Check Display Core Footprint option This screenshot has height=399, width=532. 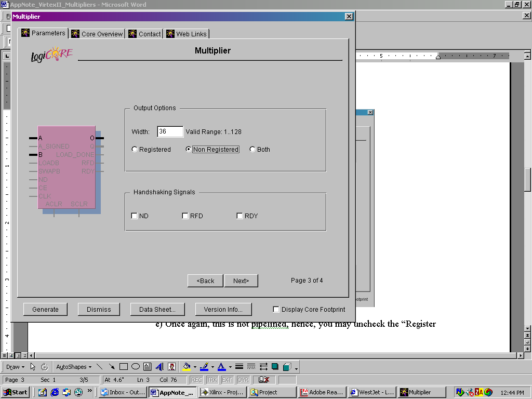coord(276,309)
